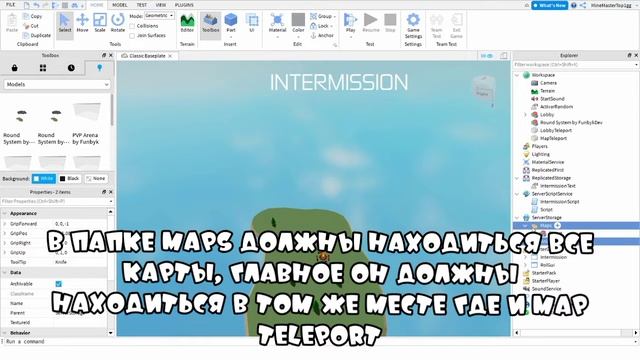Open the UI insert tool
Screen dimensions: 640x360
coord(252,24)
